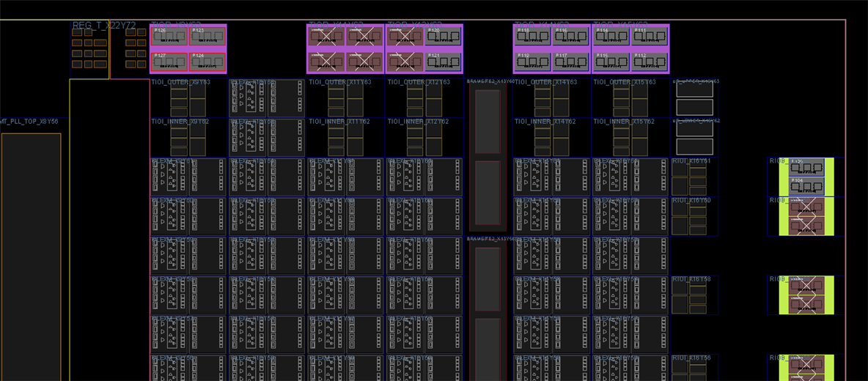868x381 pixels.
Task: Select tile TIOI_INNER_X15Y62
Action: (630, 138)
